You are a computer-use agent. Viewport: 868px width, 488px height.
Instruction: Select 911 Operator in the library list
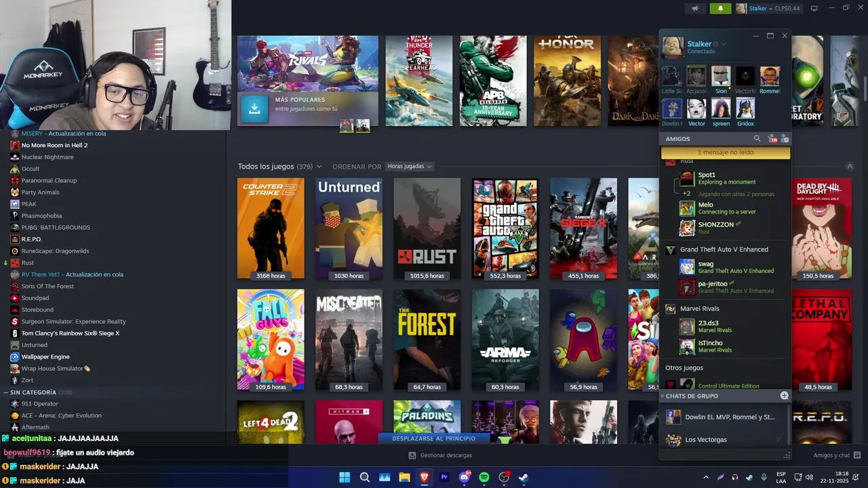tap(39, 404)
